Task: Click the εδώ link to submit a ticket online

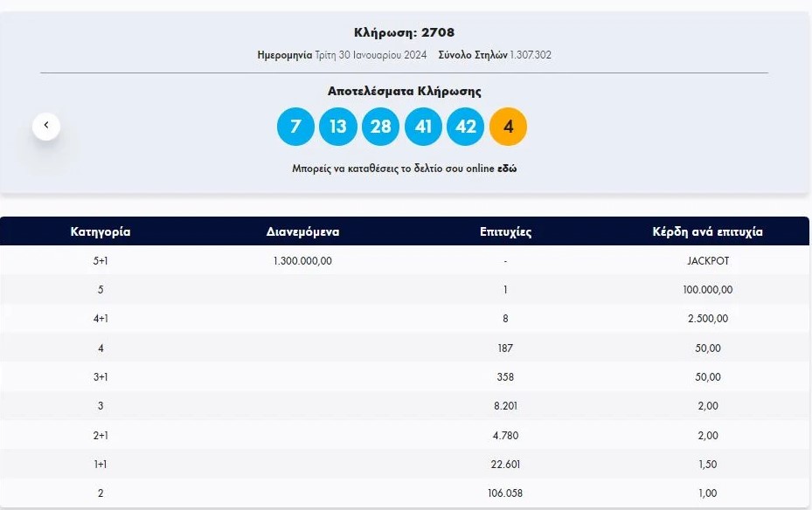Action: (x=509, y=168)
